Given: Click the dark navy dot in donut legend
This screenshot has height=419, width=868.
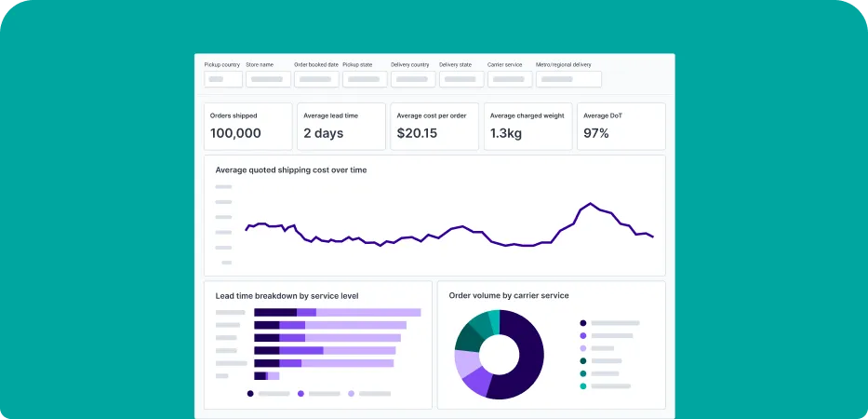Looking at the screenshot, I should (x=583, y=322).
